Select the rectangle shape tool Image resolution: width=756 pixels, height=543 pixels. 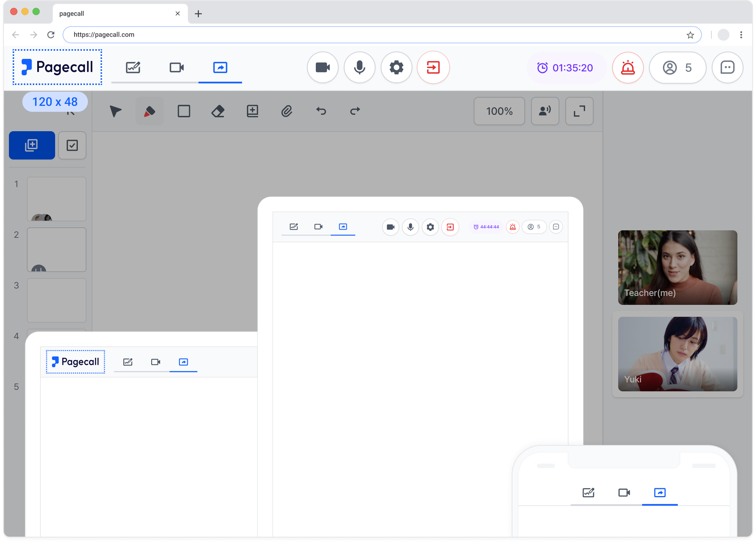(x=184, y=111)
